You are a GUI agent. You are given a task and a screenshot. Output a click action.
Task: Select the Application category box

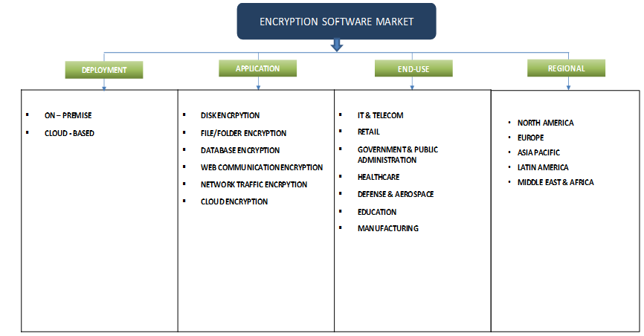pyautogui.click(x=257, y=68)
